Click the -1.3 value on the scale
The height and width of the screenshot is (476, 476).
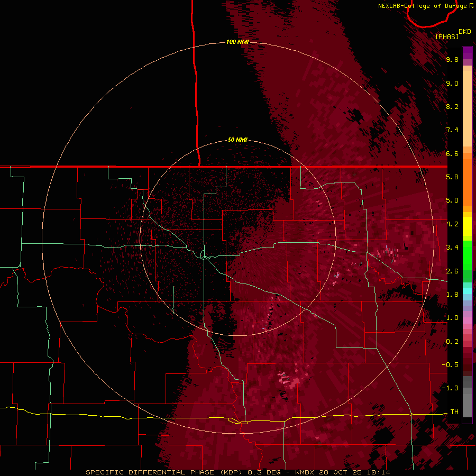tap(450, 388)
